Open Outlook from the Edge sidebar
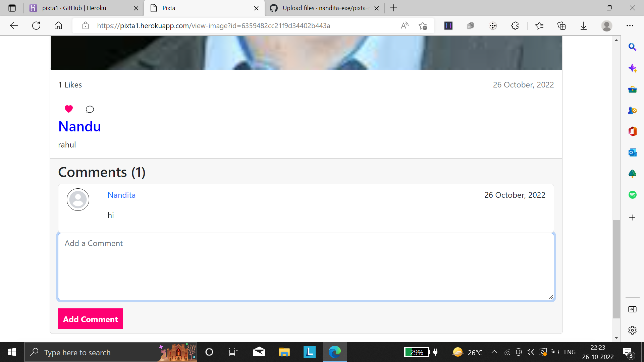644x362 pixels. coord(632,153)
